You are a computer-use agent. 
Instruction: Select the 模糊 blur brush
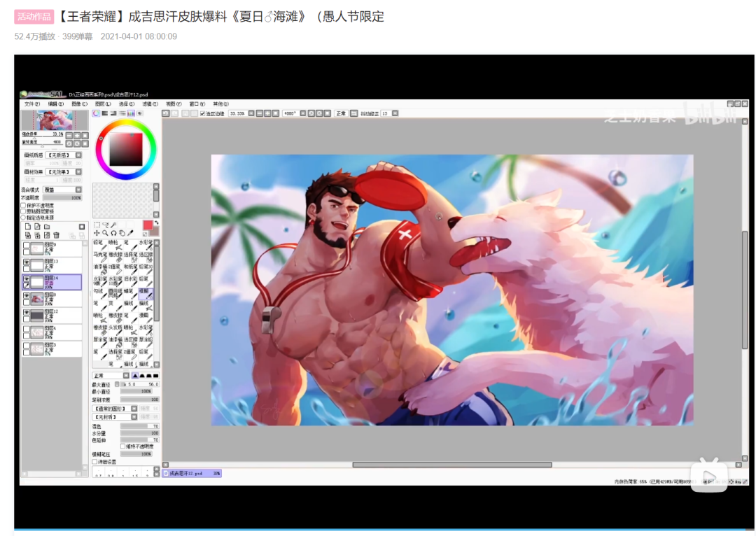pos(146,293)
